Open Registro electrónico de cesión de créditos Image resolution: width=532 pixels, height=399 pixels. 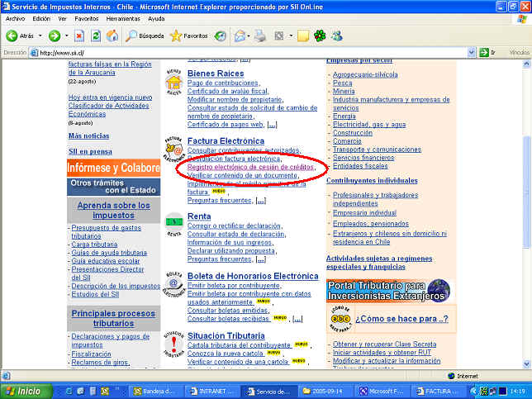point(250,167)
